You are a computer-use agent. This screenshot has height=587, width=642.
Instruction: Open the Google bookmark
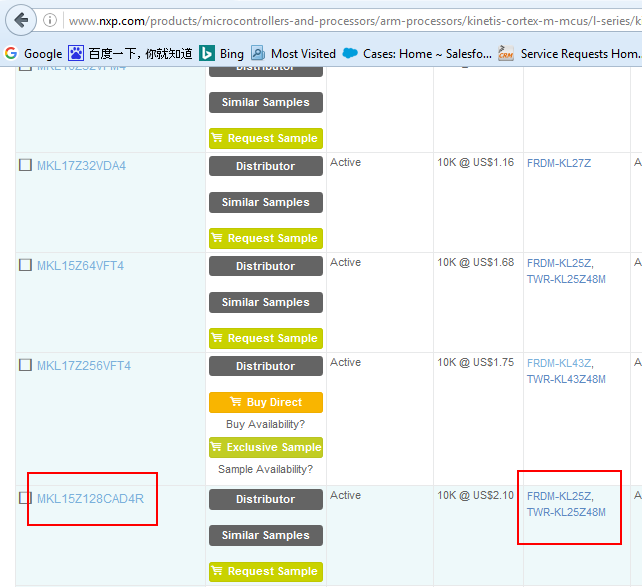(33, 54)
